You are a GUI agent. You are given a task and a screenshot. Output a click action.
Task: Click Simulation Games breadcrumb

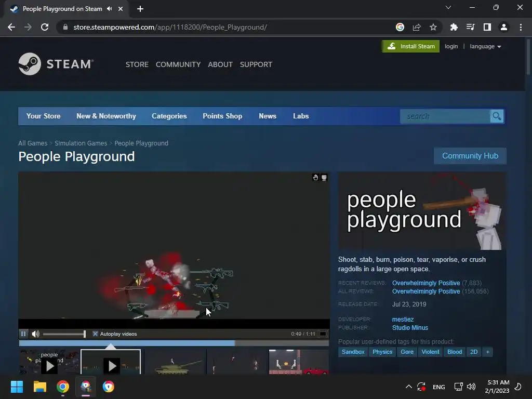pos(81,143)
